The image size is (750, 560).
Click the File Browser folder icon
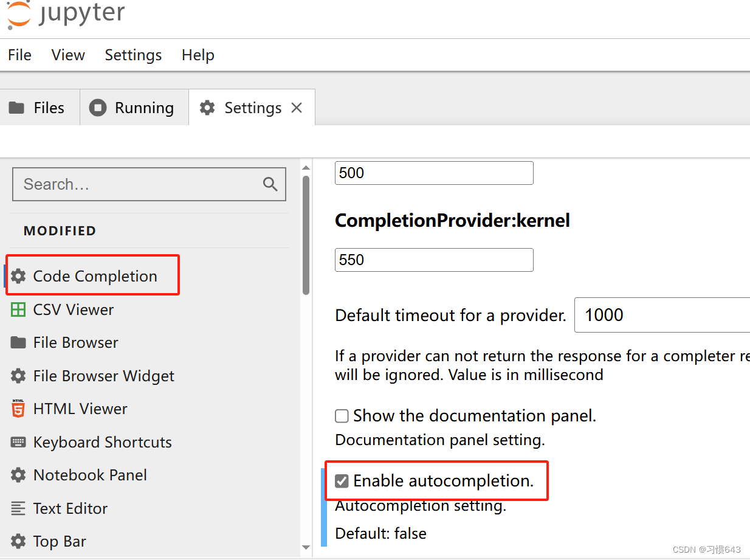(x=18, y=342)
